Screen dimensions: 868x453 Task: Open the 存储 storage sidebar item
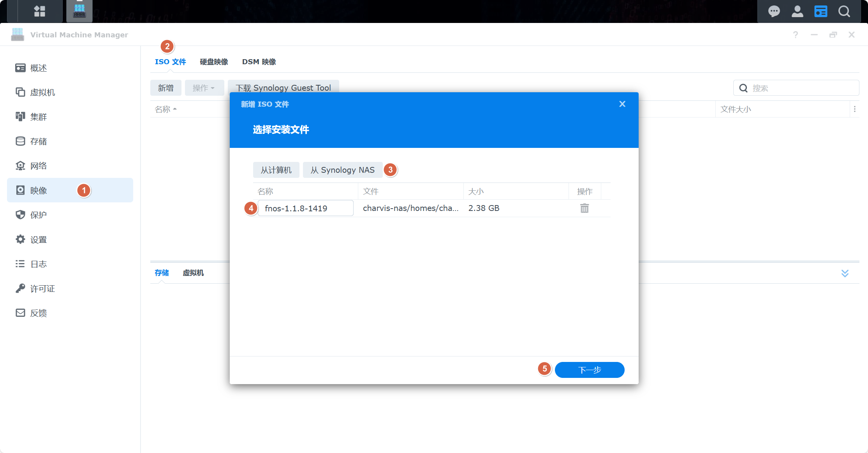[38, 141]
